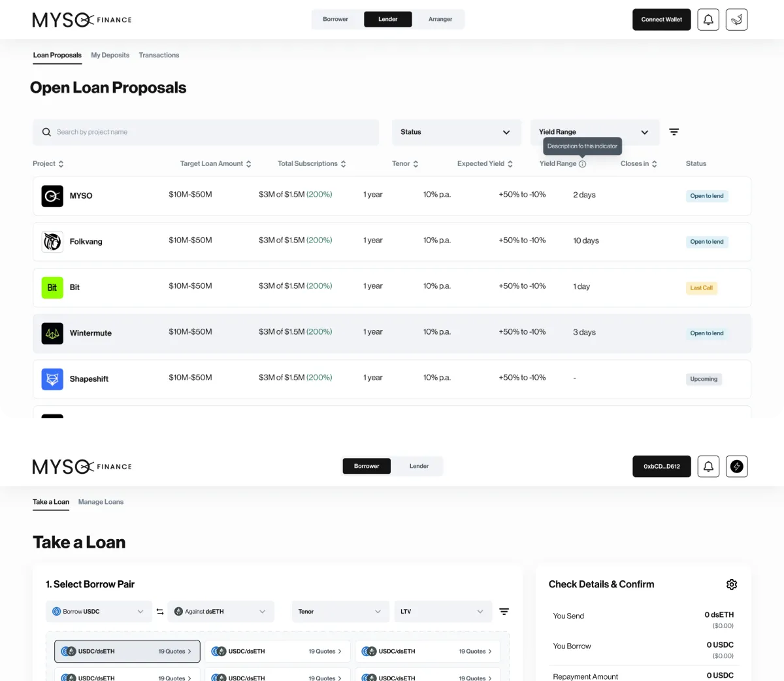Click the lightning bolt icon beside the 0xbCD...D612 wallet
Image resolution: width=784 pixels, height=681 pixels.
pyautogui.click(x=737, y=467)
